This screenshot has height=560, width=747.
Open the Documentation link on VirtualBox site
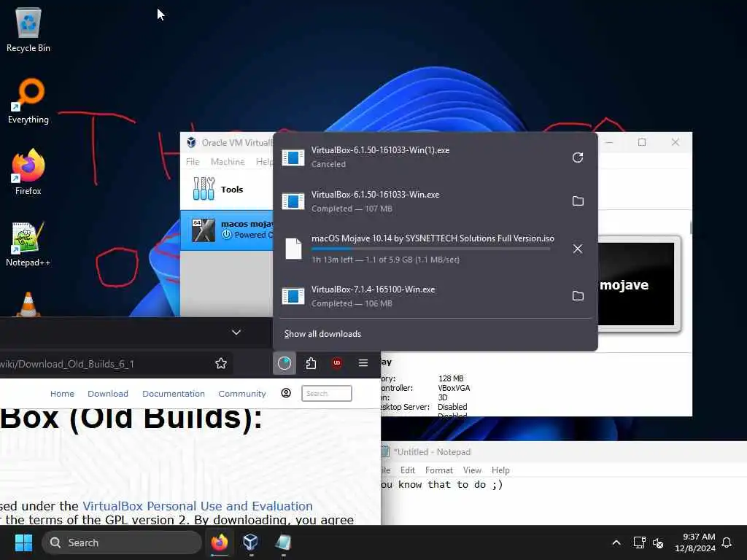click(174, 394)
